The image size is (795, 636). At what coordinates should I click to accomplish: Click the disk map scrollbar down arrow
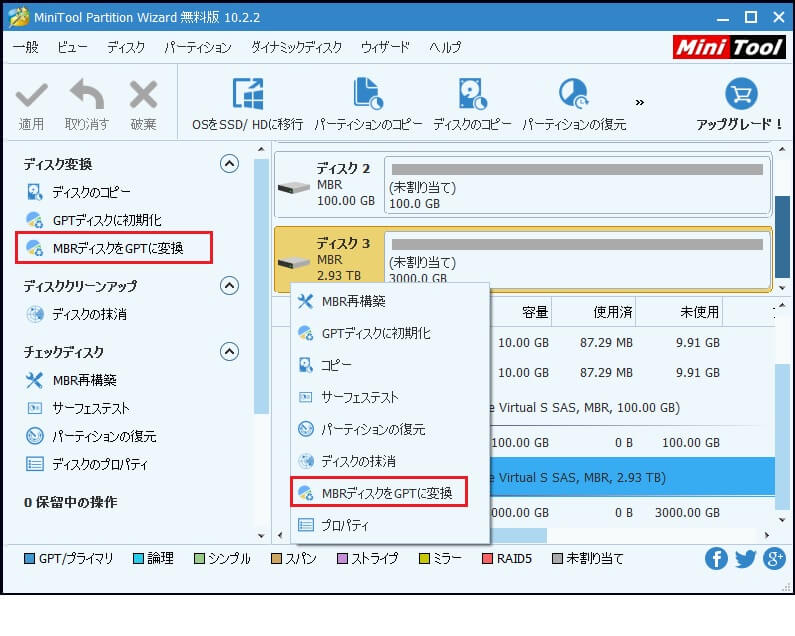782,288
